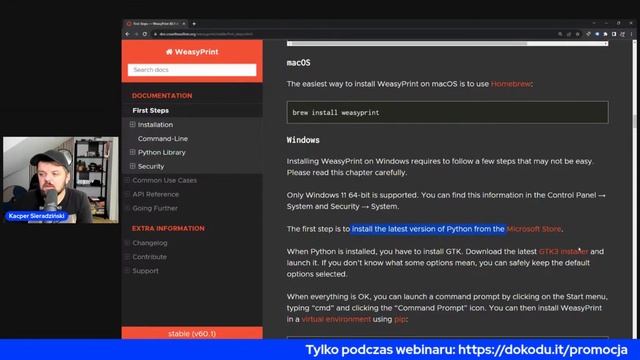
Task: Click the DOCUMENTATION sidebar caption
Action: [162, 96]
